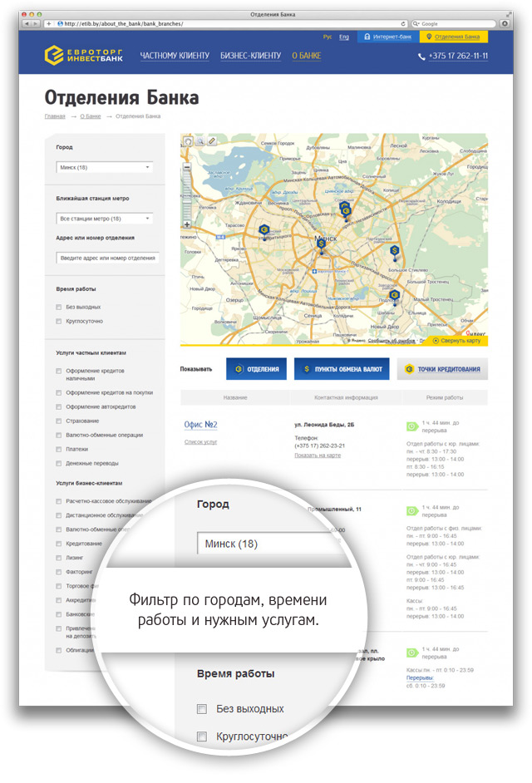The width and height of the screenshot is (532, 783).
Task: Tick the Страхование checkbox
Action: pos(59,421)
